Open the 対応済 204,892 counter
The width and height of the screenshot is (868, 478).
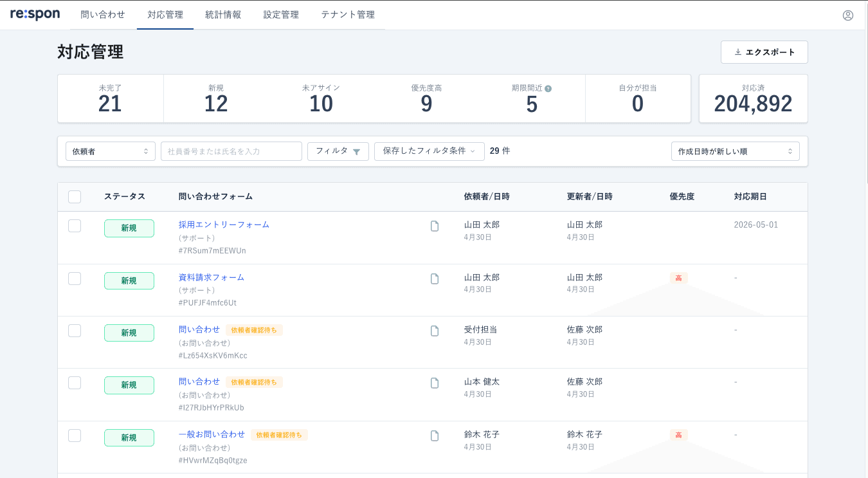pyautogui.click(x=754, y=98)
